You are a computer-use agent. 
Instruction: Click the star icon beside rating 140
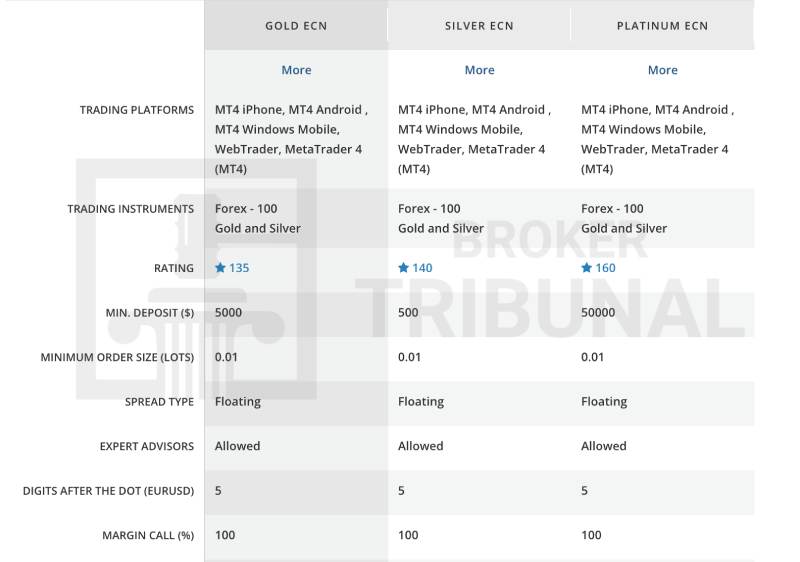pos(404,268)
